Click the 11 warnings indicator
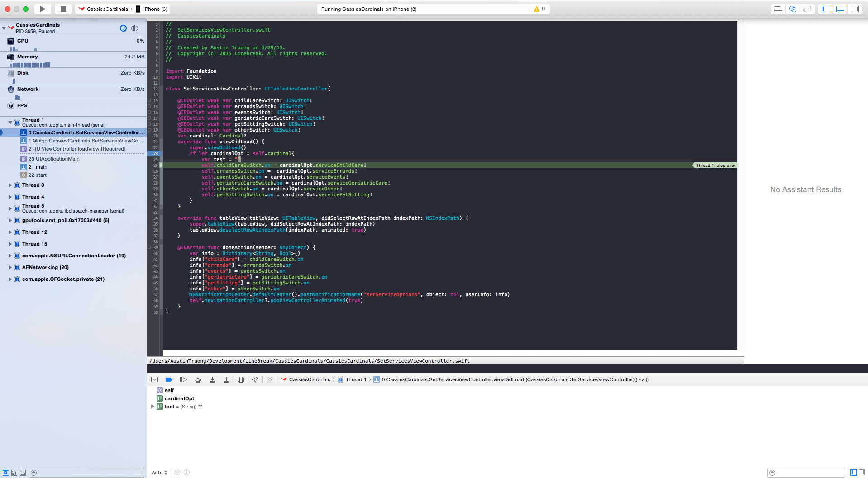The image size is (868, 478). [540, 9]
